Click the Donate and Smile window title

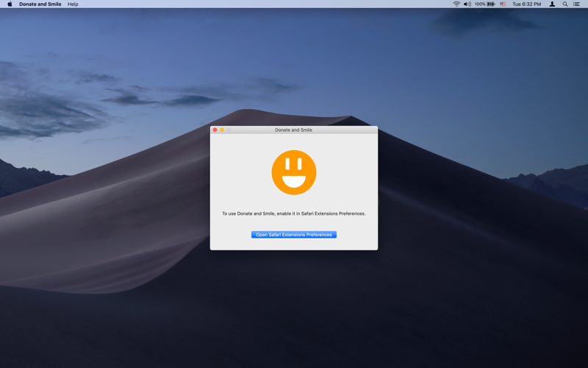(x=293, y=130)
